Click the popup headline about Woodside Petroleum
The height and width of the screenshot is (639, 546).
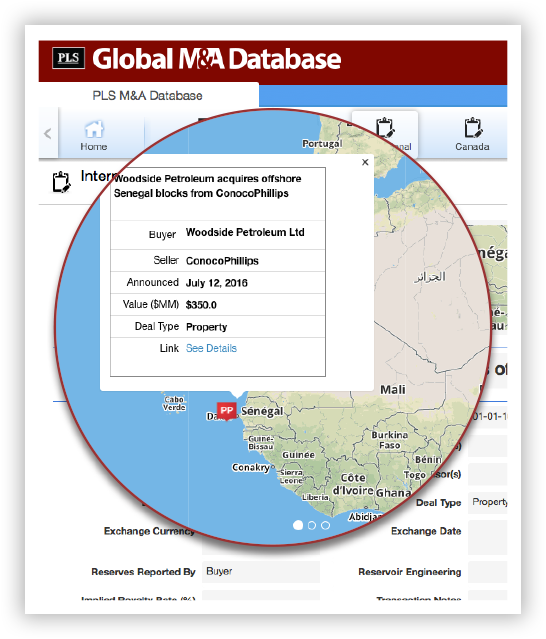tap(207, 186)
